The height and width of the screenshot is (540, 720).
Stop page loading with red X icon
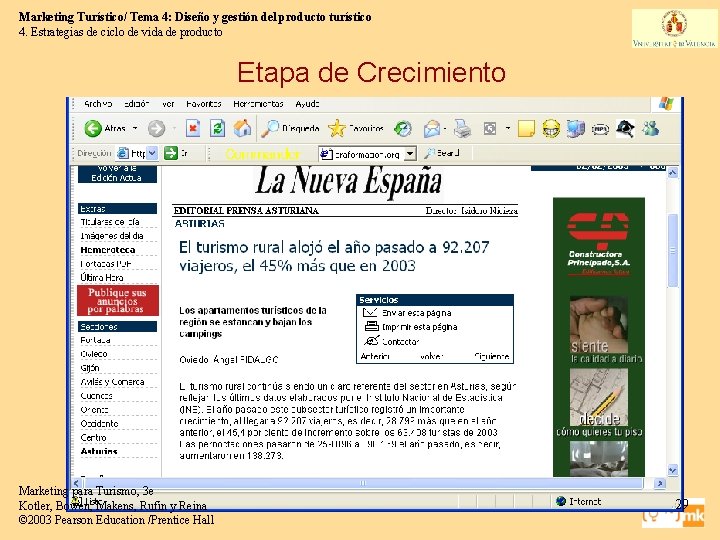(193, 128)
